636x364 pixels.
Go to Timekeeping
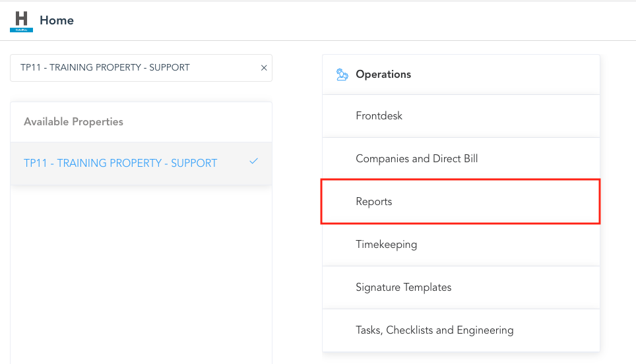(386, 245)
